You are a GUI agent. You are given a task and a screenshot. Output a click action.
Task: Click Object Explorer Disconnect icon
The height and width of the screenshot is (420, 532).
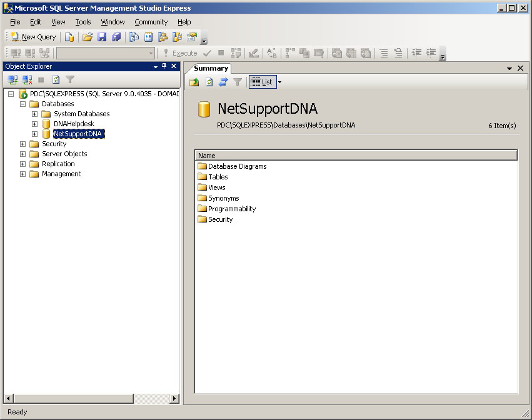[27, 80]
